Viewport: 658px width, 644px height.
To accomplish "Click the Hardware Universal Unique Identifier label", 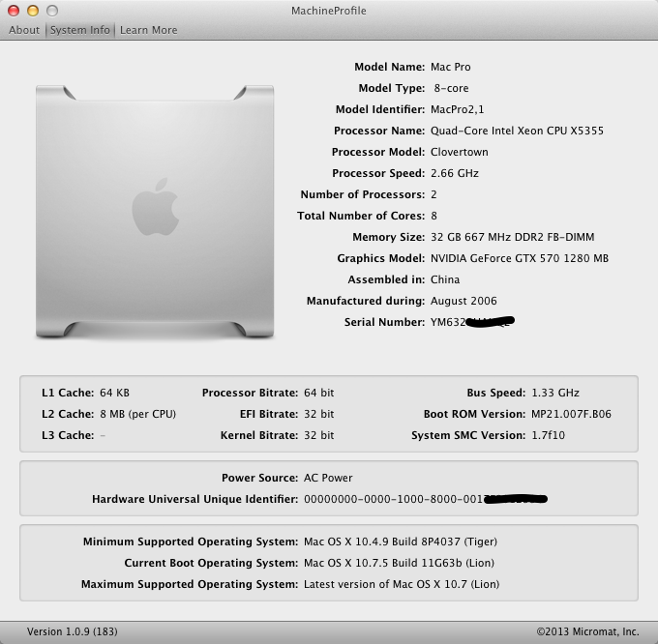I will coord(195,499).
